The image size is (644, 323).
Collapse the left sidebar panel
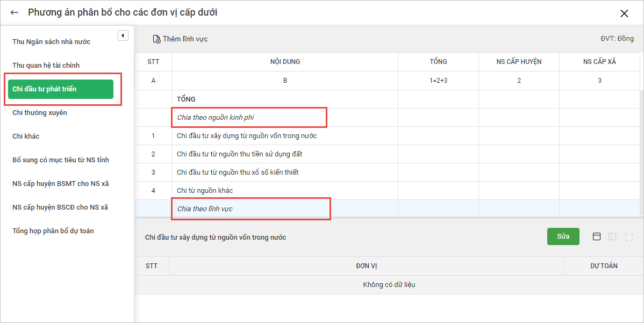[x=123, y=35]
